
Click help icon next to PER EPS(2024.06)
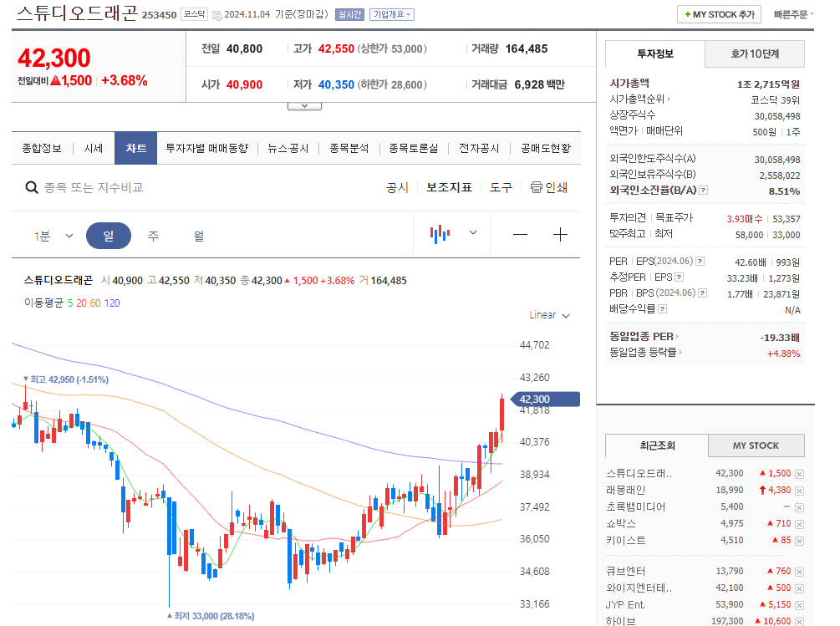(700, 262)
